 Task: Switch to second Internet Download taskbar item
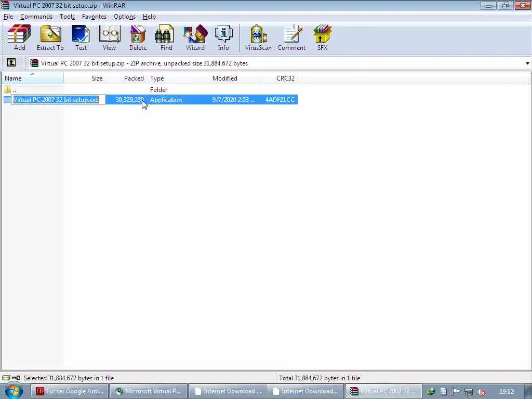pos(305,391)
